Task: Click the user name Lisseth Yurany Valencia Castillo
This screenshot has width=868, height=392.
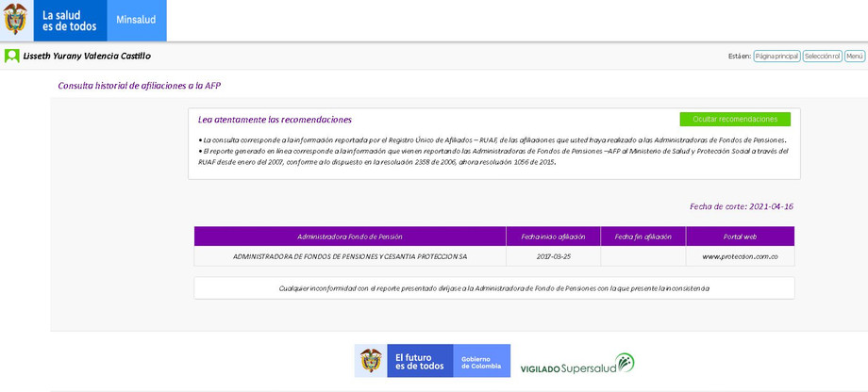Action: click(87, 56)
